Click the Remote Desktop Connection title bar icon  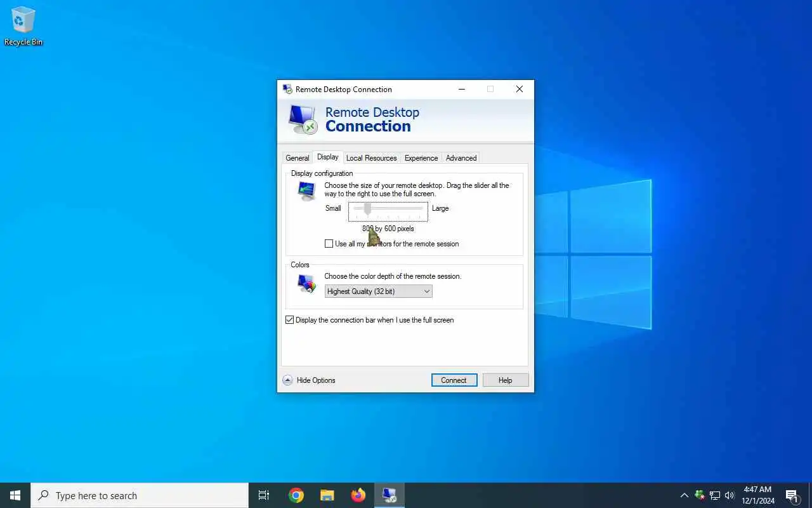coord(287,90)
